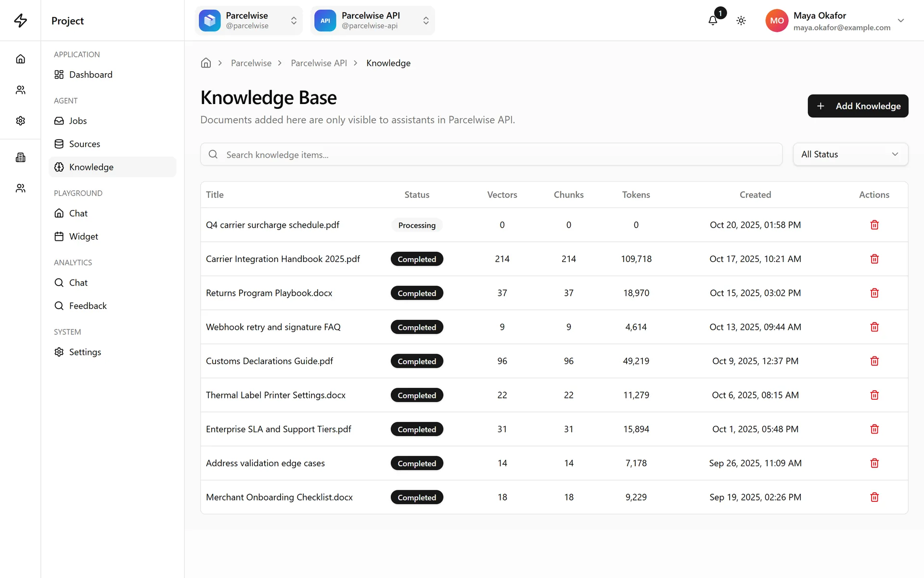
Task: Focus the Search knowledge items field
Action: [x=491, y=154]
